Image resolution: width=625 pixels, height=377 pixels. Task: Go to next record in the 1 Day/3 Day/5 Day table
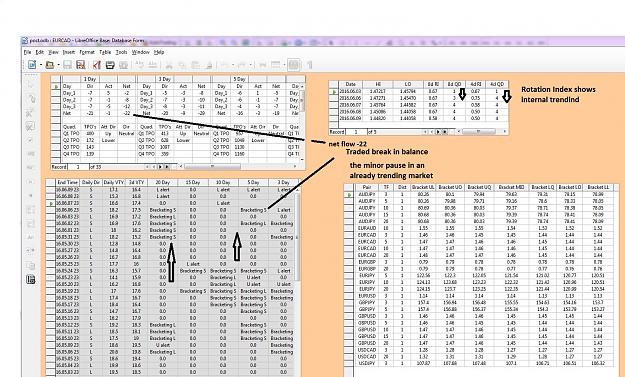(x=160, y=167)
